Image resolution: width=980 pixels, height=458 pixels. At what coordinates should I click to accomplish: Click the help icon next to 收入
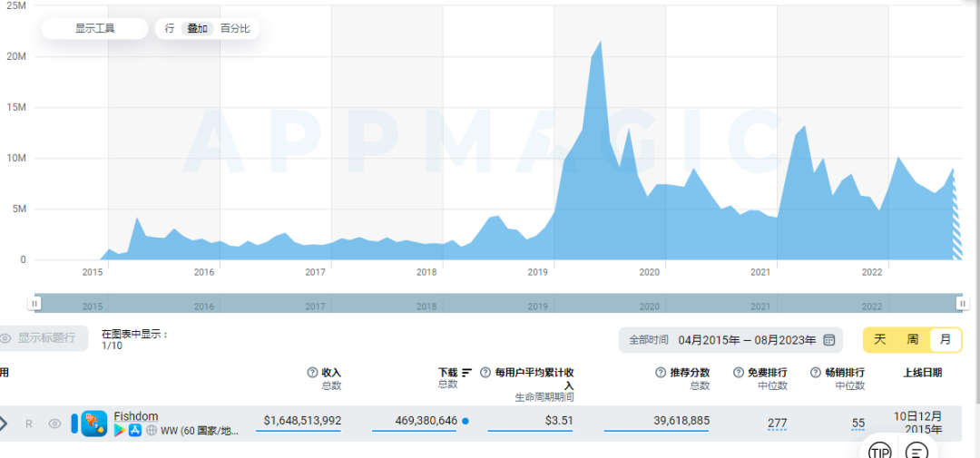click(x=312, y=373)
